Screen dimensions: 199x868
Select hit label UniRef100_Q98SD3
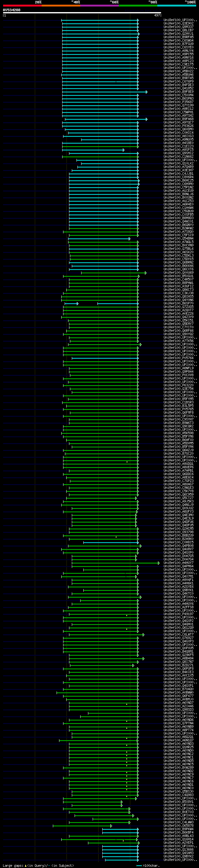coord(179,710)
